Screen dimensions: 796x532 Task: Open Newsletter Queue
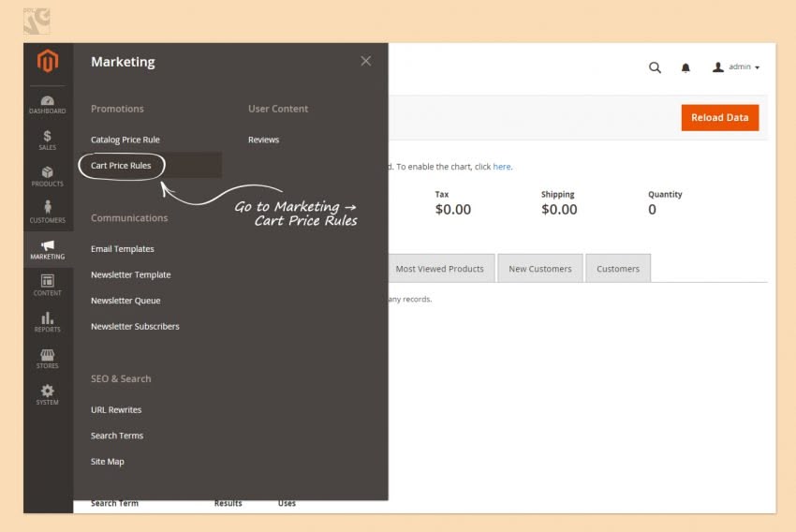[125, 301]
